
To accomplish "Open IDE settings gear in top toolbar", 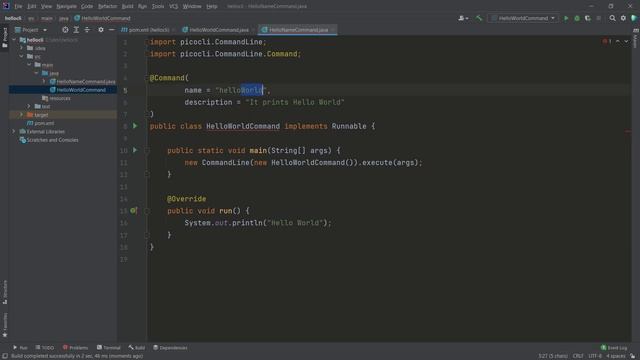I will click(623, 18).
